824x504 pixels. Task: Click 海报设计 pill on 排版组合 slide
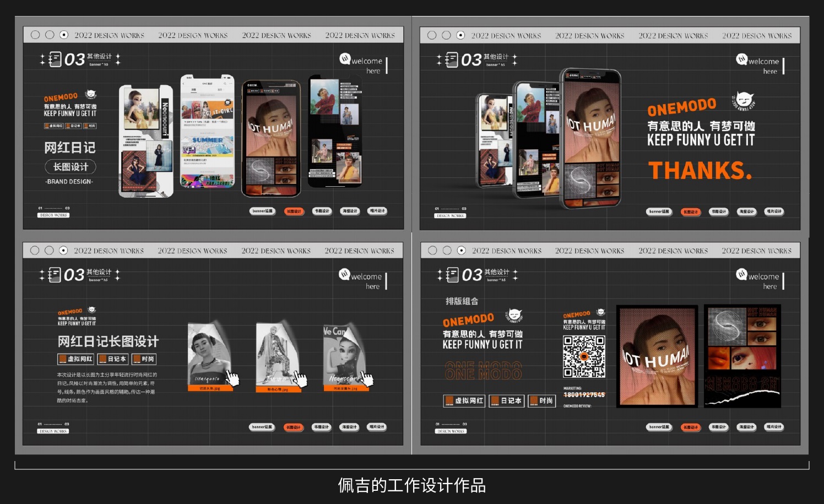point(746,427)
